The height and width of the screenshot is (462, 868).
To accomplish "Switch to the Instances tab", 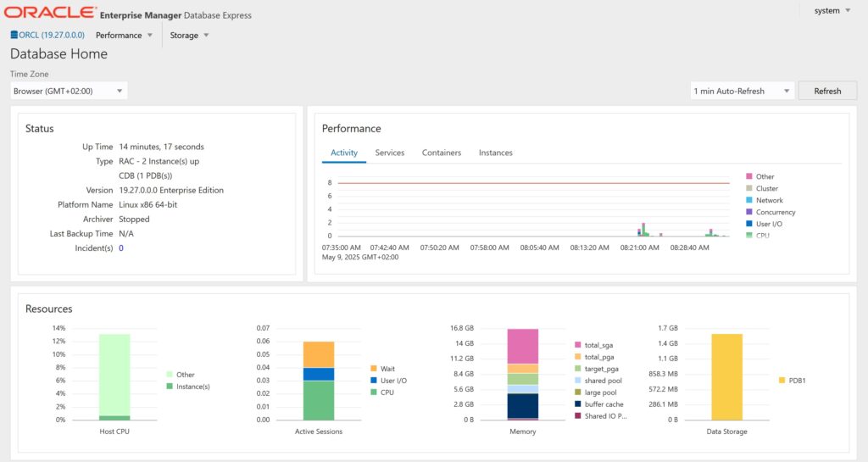I will [495, 153].
